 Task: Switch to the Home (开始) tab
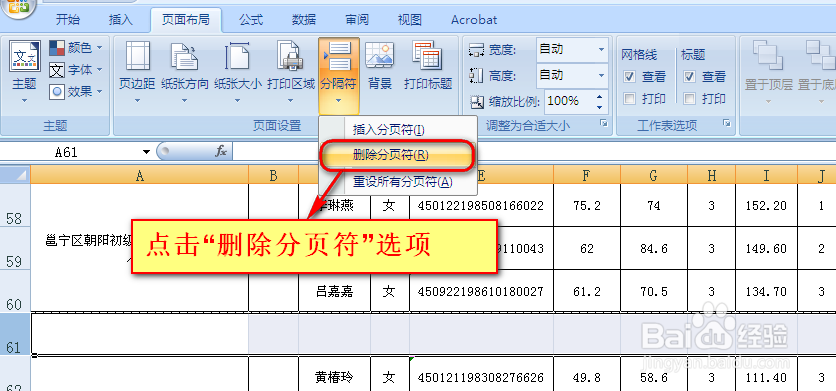pyautogui.click(x=68, y=20)
